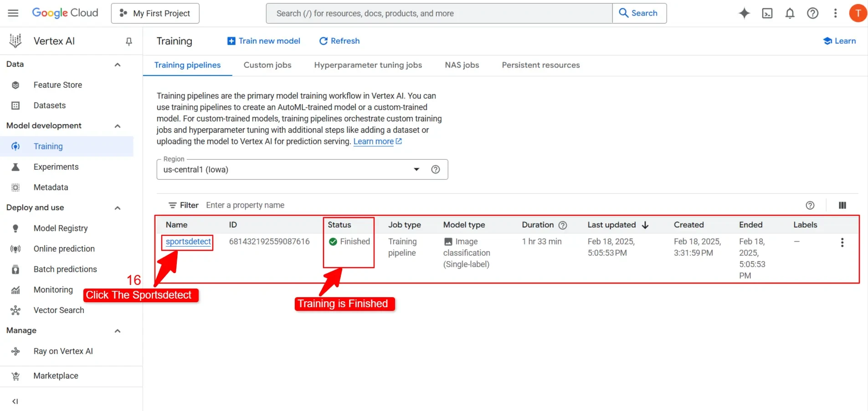The image size is (868, 411).
Task: Click the Online prediction broadcast icon
Action: pos(15,249)
